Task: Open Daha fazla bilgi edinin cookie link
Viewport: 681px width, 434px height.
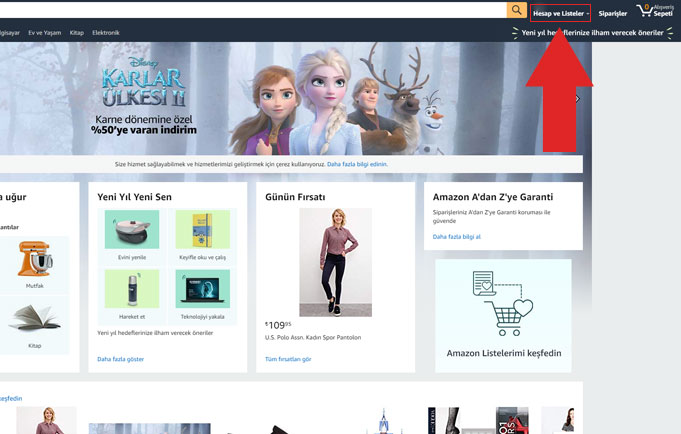Action: tap(357, 164)
